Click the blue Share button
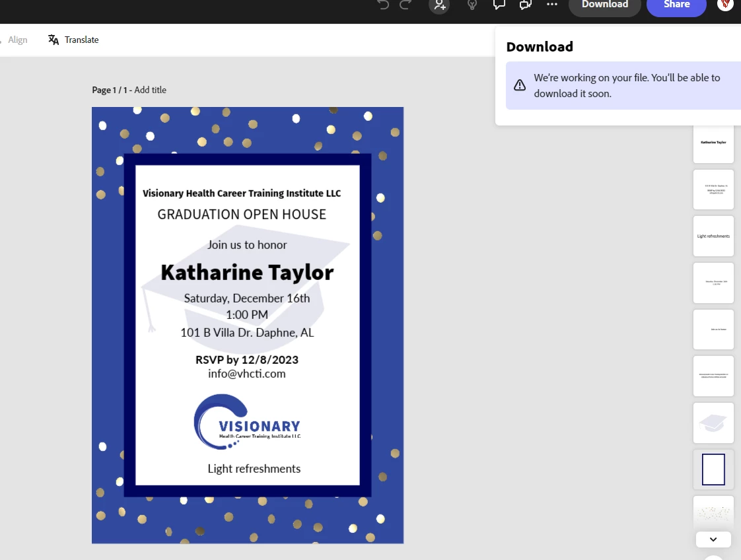 pos(676,6)
